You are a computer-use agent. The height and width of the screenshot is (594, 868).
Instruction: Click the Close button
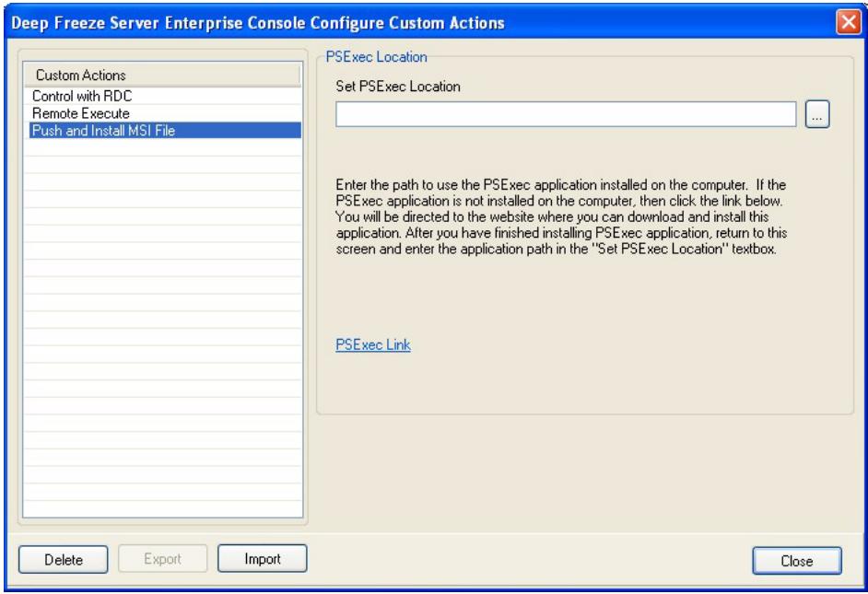pyautogui.click(x=797, y=561)
